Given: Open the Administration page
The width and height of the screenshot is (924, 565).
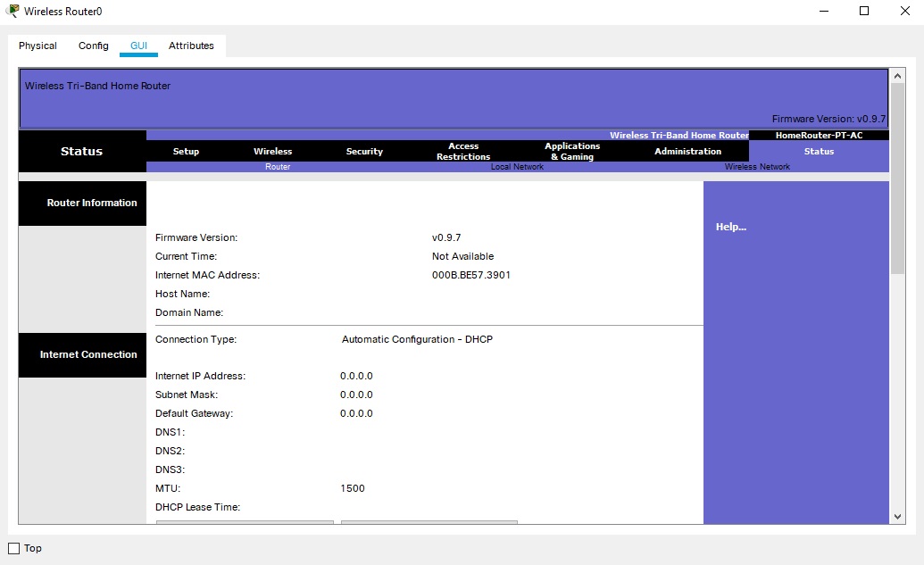Looking at the screenshot, I should click(x=687, y=151).
